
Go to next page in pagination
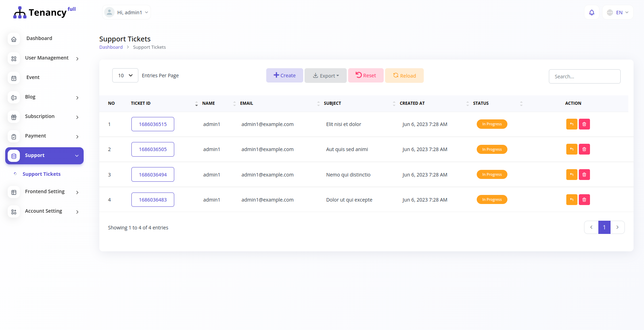point(617,227)
